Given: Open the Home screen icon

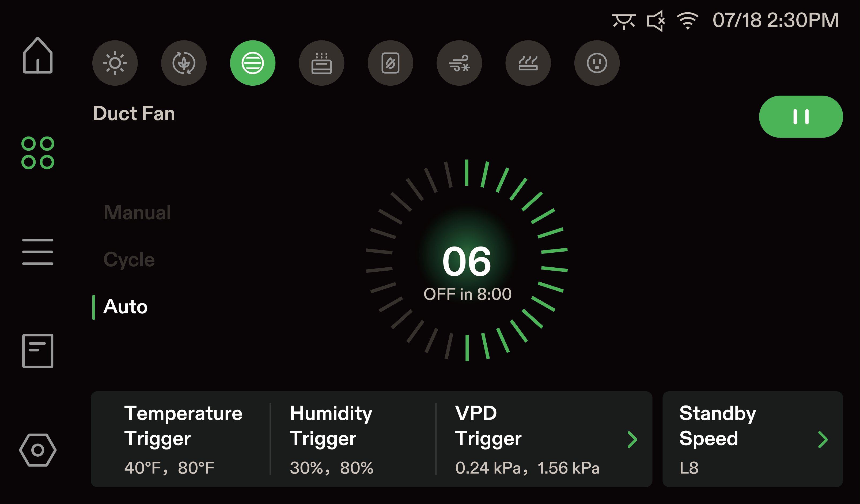Looking at the screenshot, I should 37,55.
